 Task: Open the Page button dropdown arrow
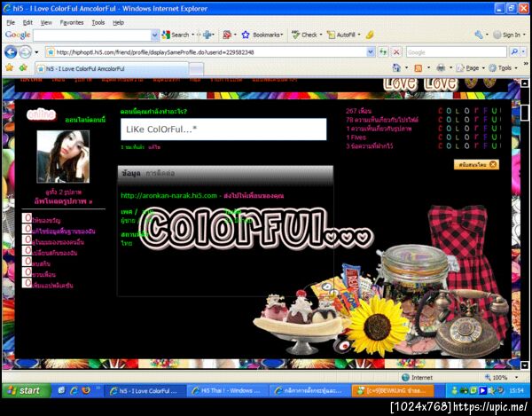click(x=483, y=68)
